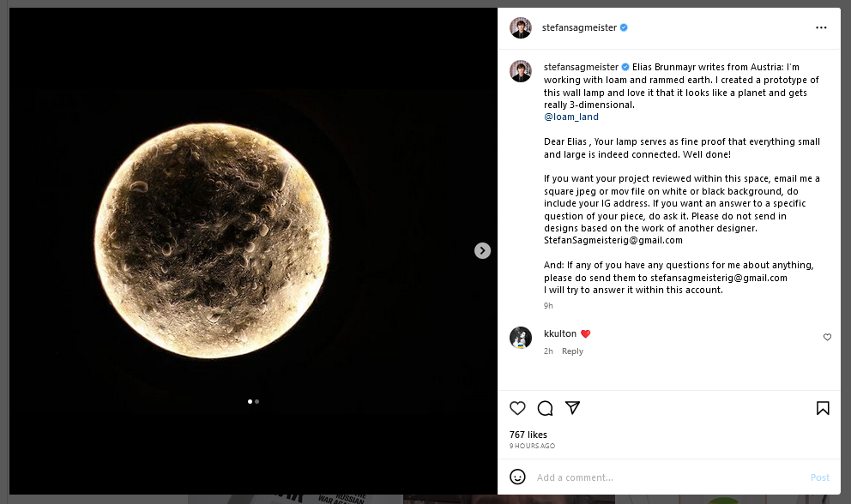The height and width of the screenshot is (504, 851).
Task: Like kkulton's comment with small heart
Action: tap(827, 337)
